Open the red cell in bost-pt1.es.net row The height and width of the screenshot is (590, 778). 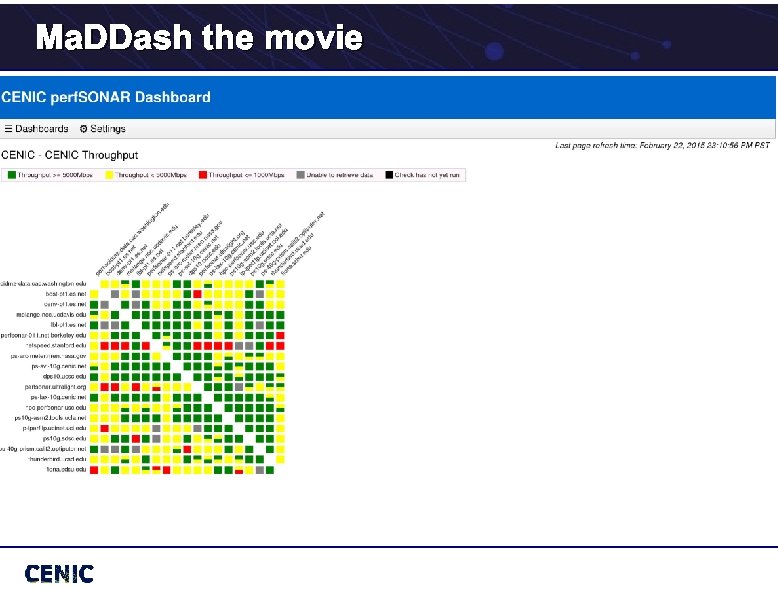(x=197, y=294)
